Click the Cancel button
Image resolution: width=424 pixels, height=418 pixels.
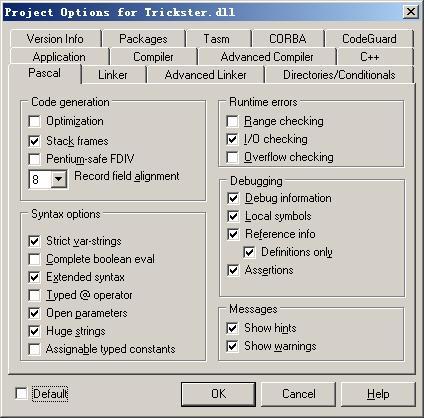(298, 394)
